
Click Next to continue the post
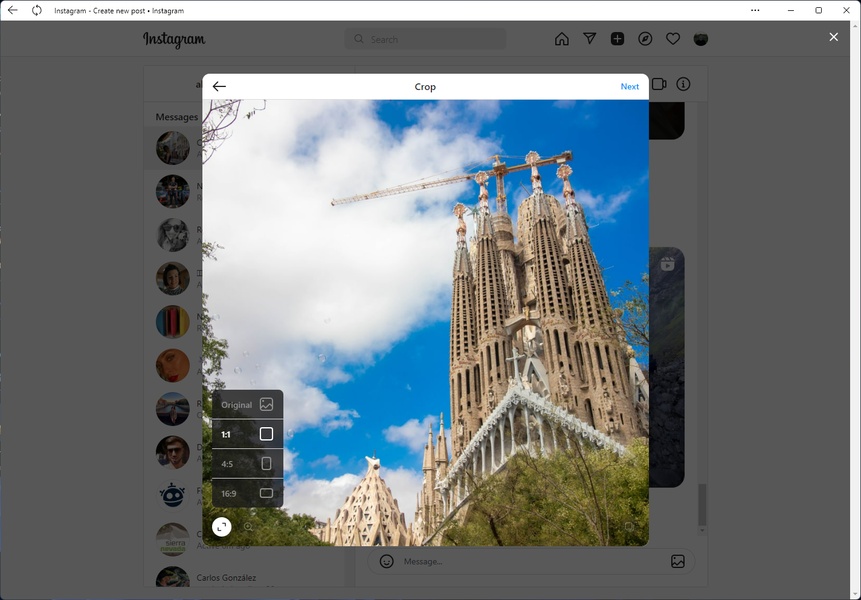(629, 87)
